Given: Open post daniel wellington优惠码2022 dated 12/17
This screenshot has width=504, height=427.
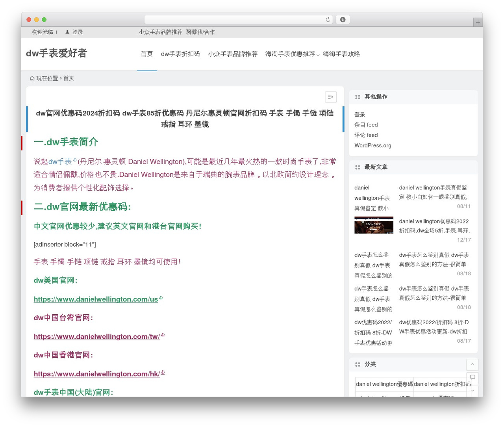Looking at the screenshot, I should pyautogui.click(x=434, y=226).
